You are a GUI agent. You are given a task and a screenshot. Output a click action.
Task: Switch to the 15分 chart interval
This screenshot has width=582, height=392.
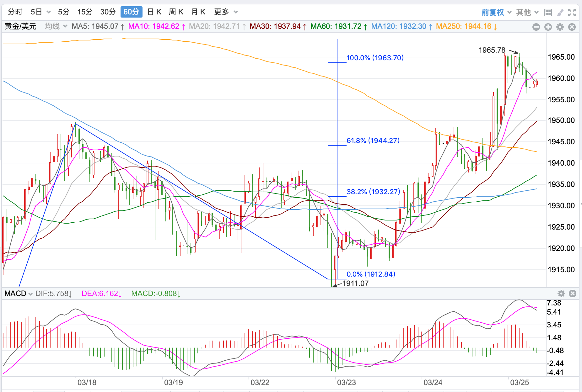click(85, 12)
